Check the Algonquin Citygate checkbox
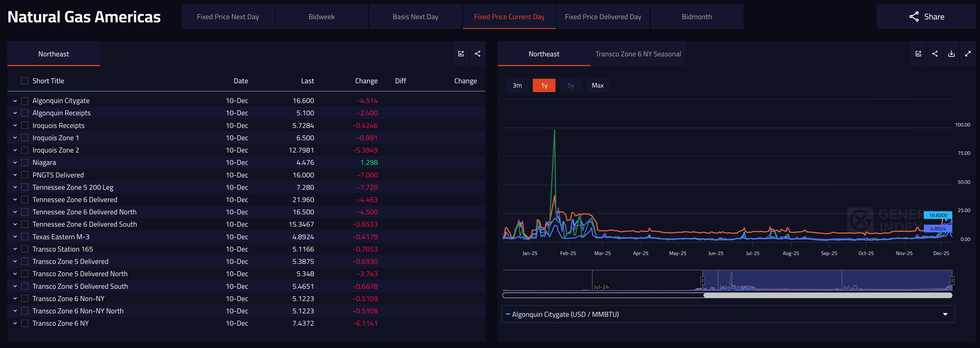This screenshot has width=980, height=348. pos(25,101)
